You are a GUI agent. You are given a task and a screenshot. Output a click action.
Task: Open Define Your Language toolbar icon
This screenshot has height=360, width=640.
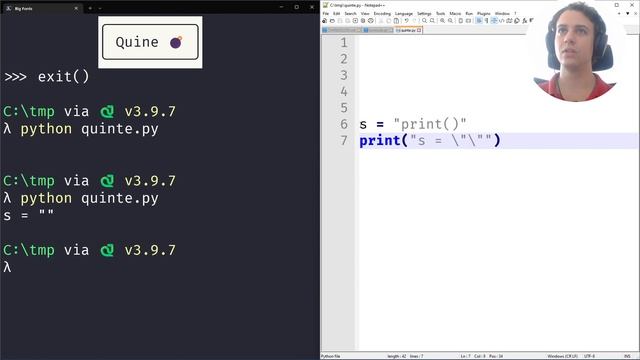502,21
